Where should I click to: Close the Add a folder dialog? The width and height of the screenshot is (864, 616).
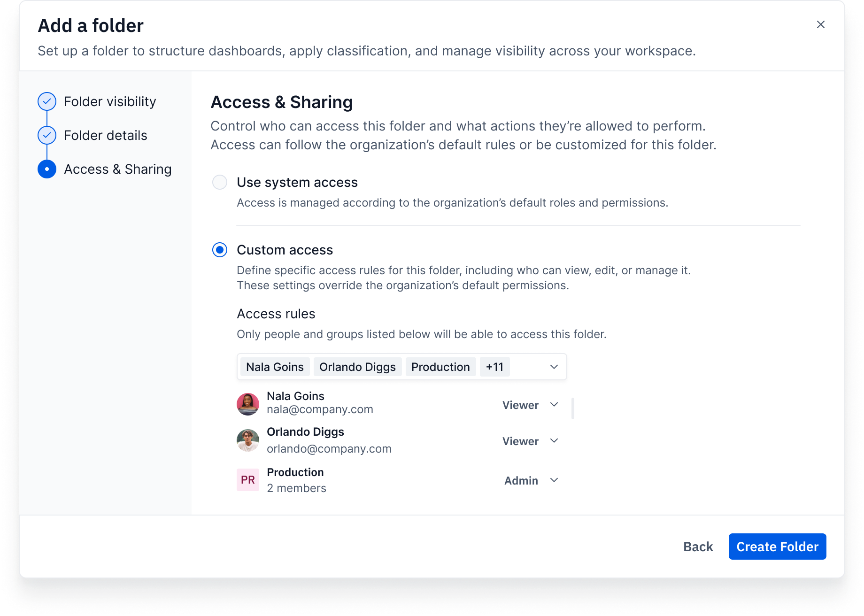click(x=820, y=24)
